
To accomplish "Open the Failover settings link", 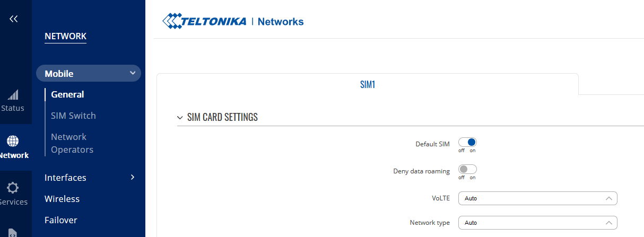I will (x=61, y=220).
